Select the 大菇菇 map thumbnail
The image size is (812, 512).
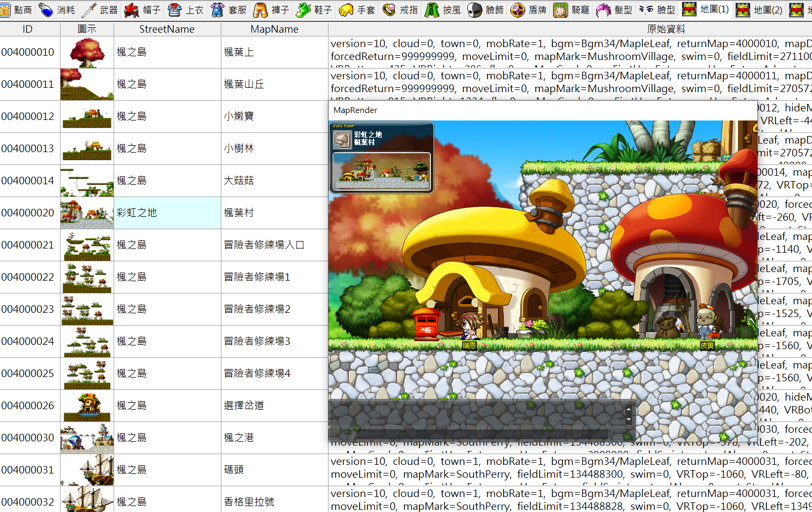[87, 181]
